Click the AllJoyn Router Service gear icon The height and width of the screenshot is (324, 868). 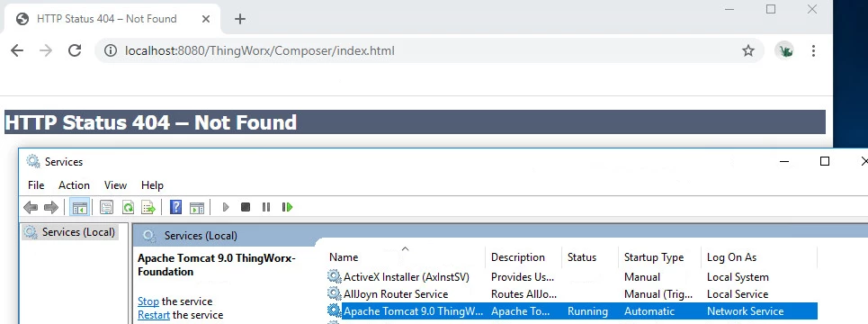(334, 293)
